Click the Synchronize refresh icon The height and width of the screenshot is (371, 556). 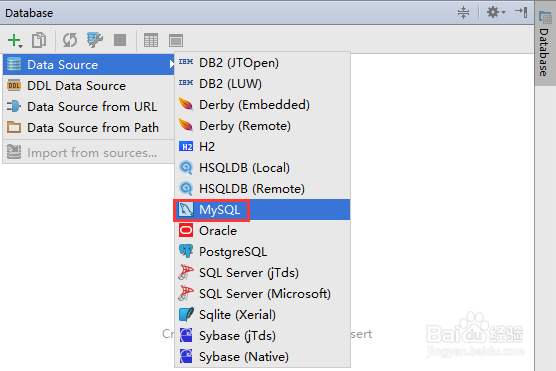click(70, 40)
